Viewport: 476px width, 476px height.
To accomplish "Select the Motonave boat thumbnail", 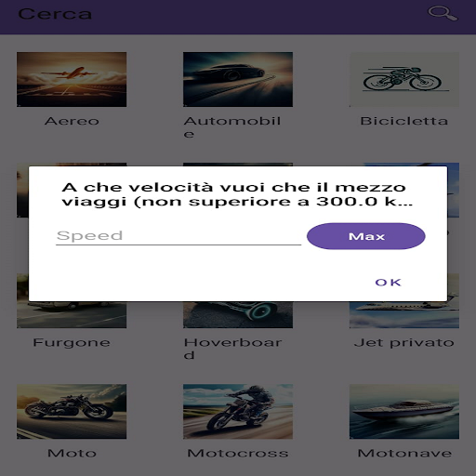I will tap(404, 412).
